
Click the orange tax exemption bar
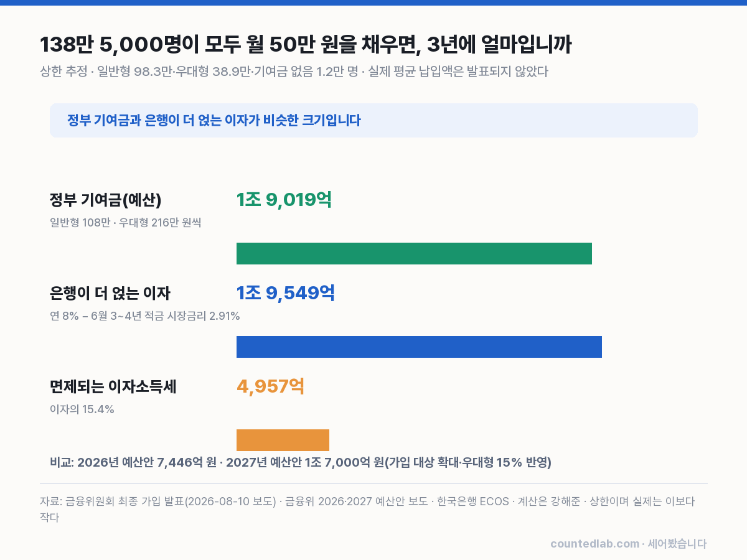pos(283,440)
